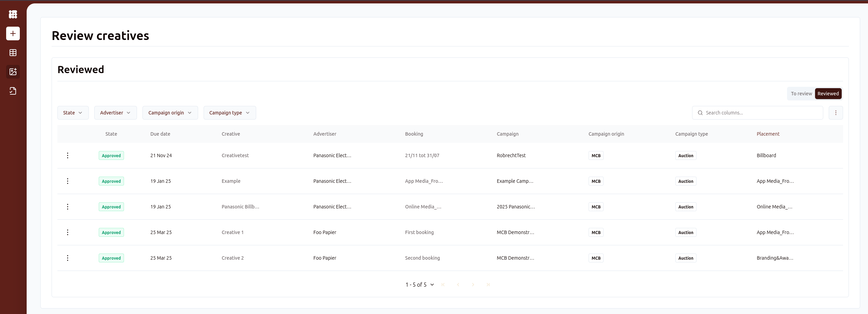Expand the State filter dropdown
This screenshot has height=314, width=868.
[73, 113]
